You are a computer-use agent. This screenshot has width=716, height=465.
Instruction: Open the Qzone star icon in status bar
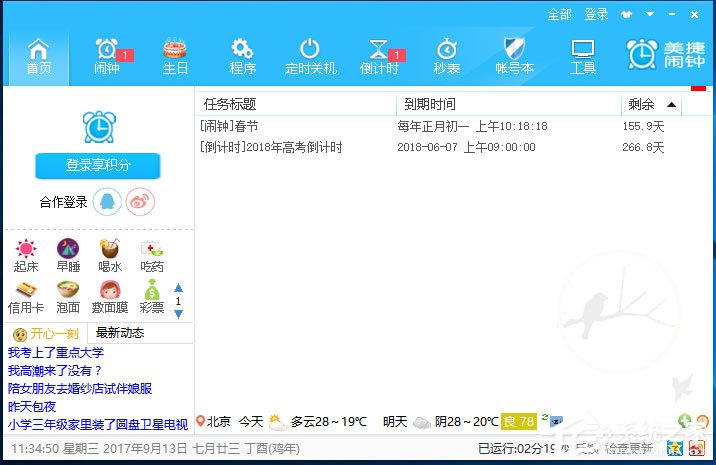pos(675,448)
